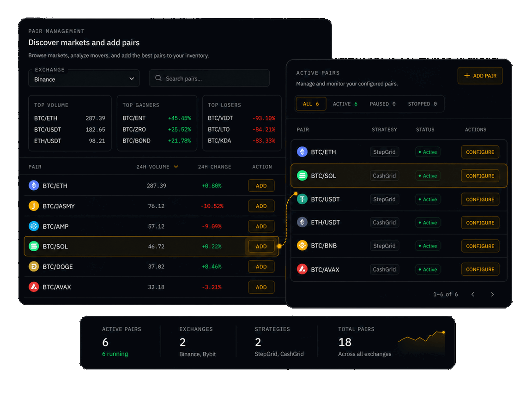
Task: Click the +8.46% change value for BTC/DOGE
Action: (212, 266)
